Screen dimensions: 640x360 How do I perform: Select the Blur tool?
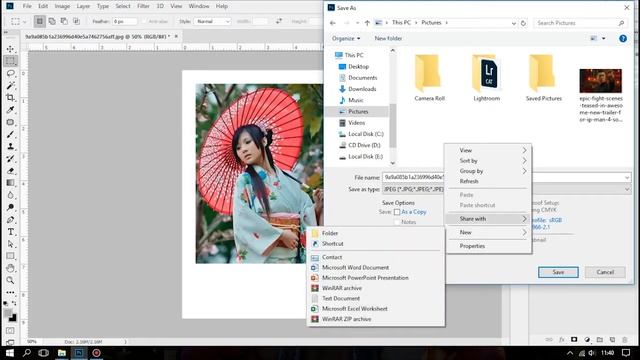11,195
